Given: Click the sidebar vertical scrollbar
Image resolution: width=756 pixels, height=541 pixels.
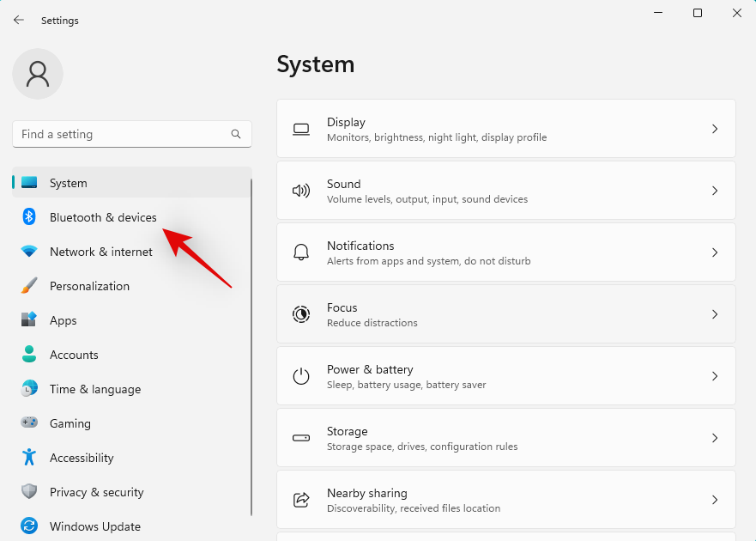Looking at the screenshot, I should pos(251,348).
